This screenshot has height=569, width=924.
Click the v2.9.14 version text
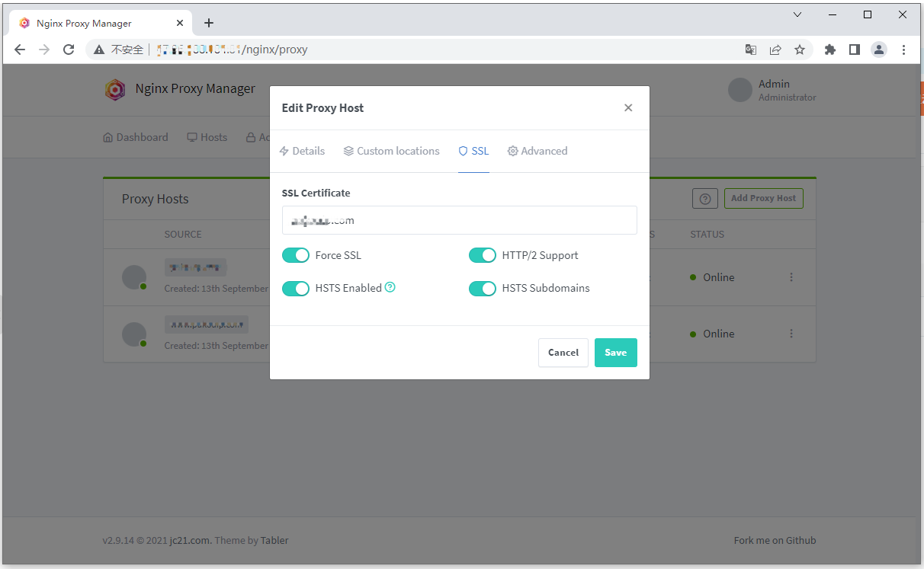(x=117, y=540)
